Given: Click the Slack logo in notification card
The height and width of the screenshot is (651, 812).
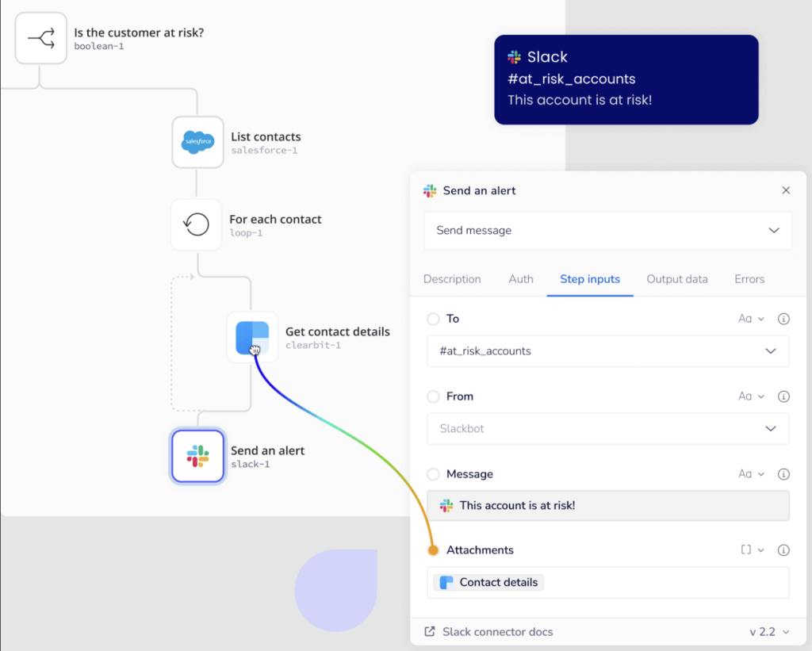Looking at the screenshot, I should coord(514,57).
